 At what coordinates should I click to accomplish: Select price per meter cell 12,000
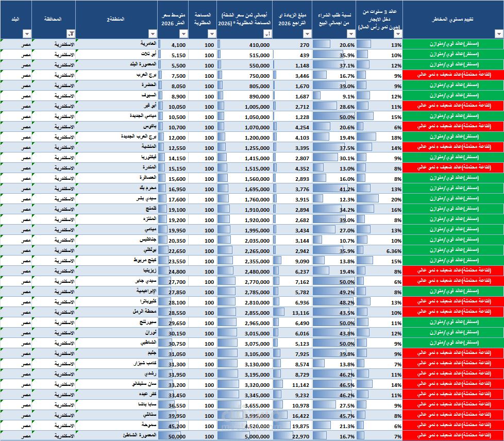[173, 137]
